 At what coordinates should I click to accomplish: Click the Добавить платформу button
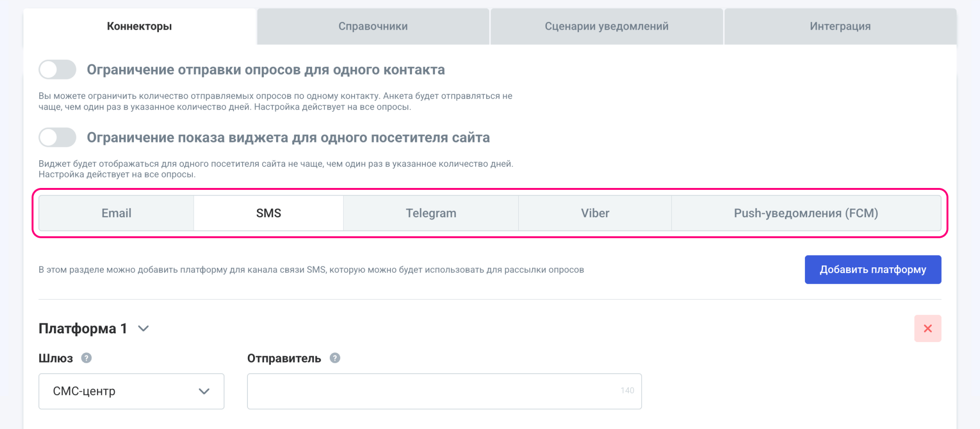(x=873, y=270)
